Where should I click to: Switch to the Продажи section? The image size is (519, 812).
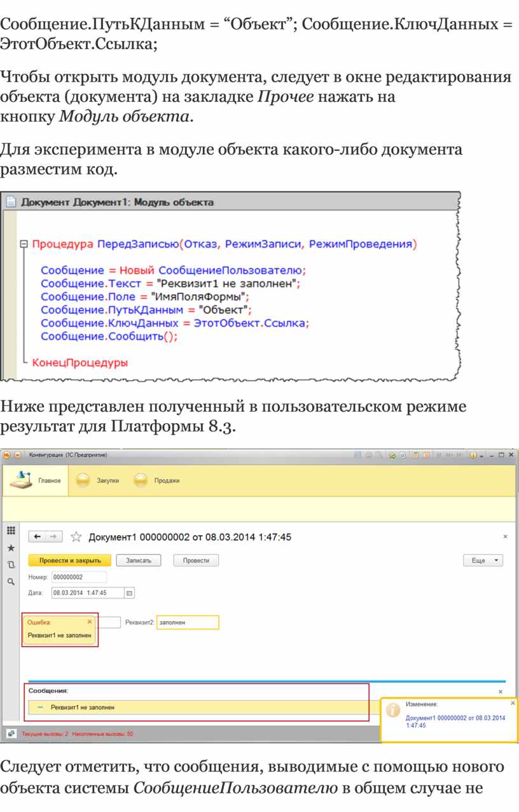coord(156,481)
